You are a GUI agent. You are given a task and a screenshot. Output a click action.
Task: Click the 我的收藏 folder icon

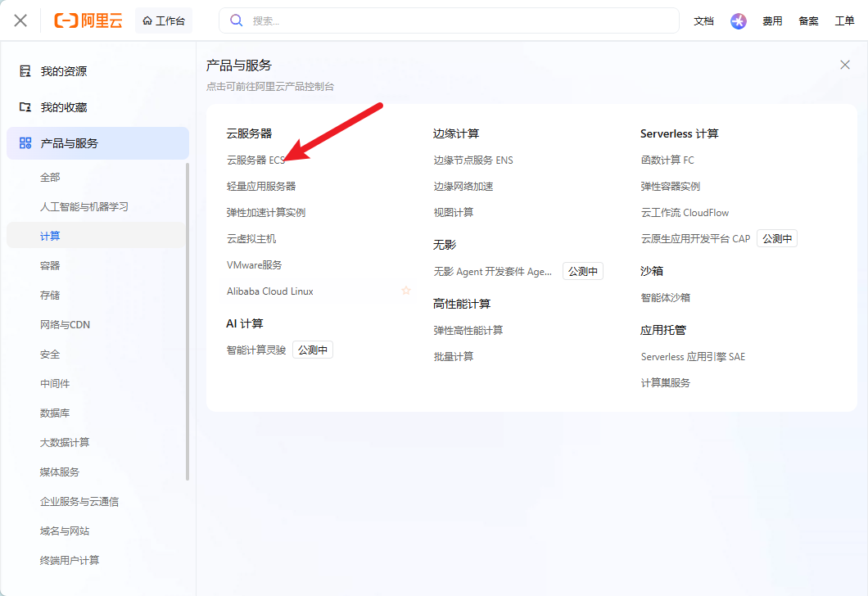point(25,106)
